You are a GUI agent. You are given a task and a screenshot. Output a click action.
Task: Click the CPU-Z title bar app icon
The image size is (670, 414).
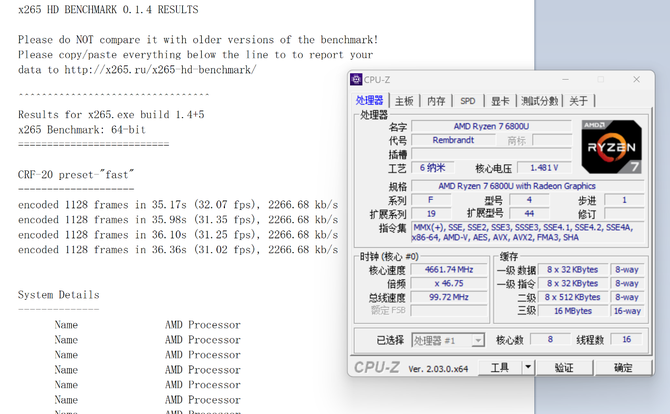(356, 79)
